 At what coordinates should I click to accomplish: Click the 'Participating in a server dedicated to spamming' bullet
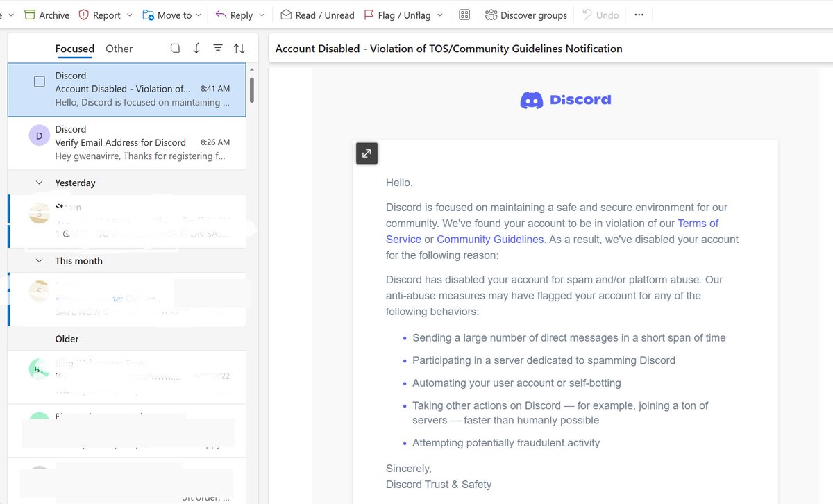(x=544, y=360)
